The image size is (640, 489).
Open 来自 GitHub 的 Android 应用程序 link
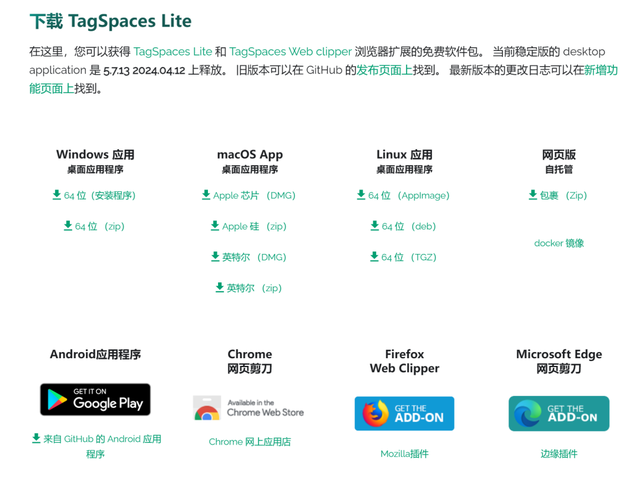pos(96,446)
